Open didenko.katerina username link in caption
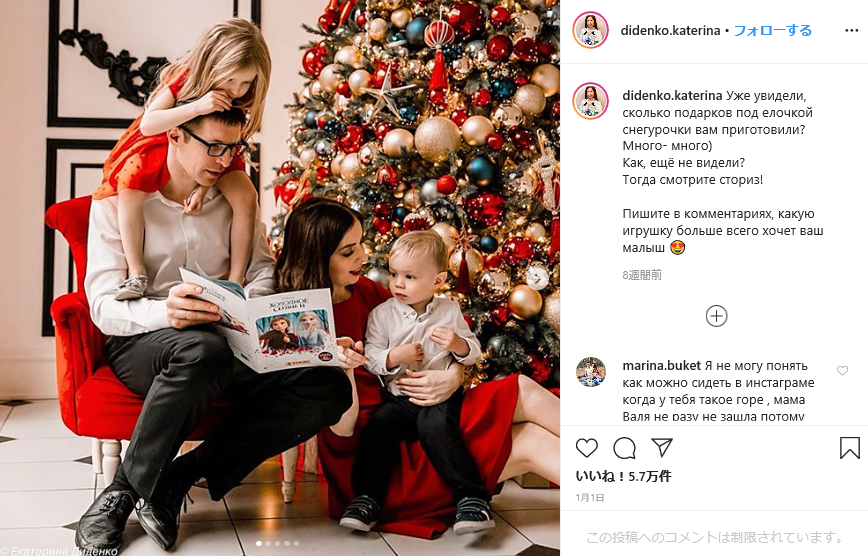The image size is (868, 556). (672, 95)
